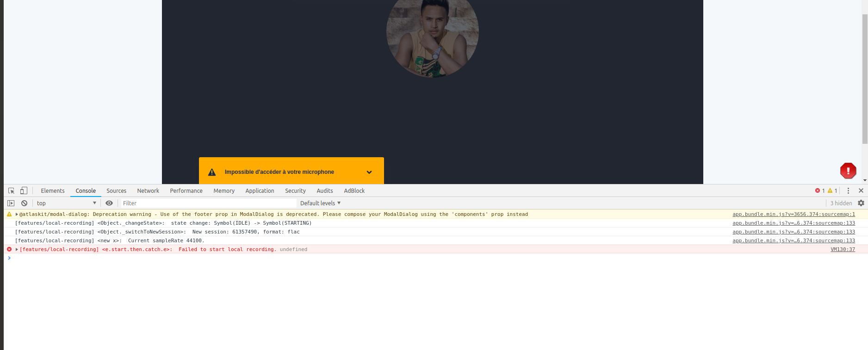Switch to the AdBlock tab

tap(354, 190)
